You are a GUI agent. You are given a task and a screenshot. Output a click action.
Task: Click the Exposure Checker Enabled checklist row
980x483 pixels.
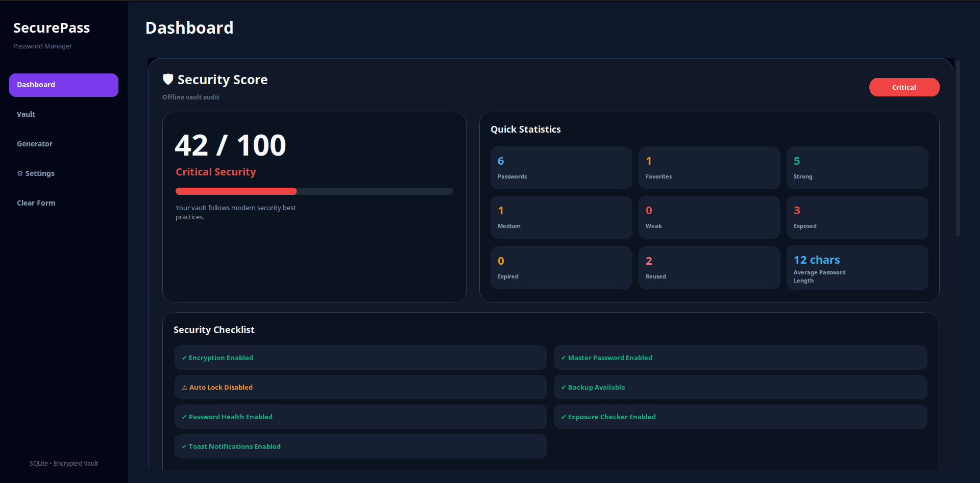point(740,417)
